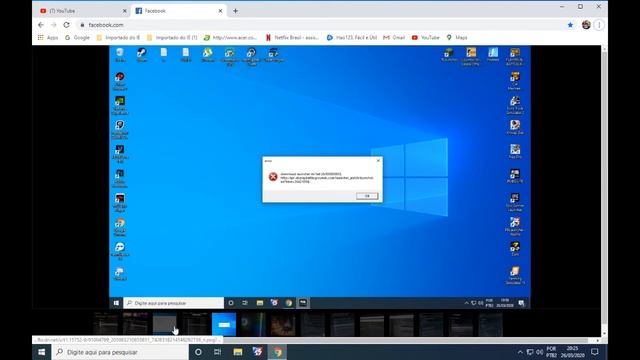This screenshot has height=360, width=640.
Task: Expand the Importado do IE (1) folder
Action: [x=172, y=38]
